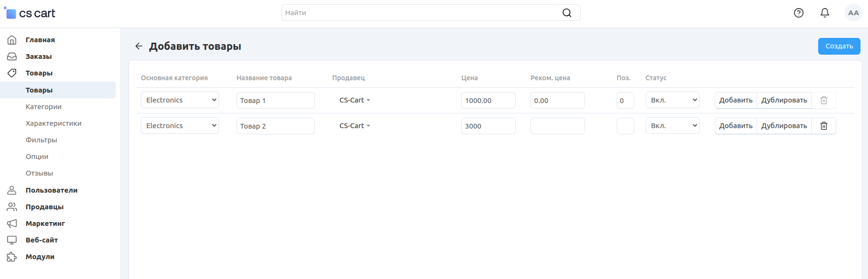Open Главная from the sidebar
The height and width of the screenshot is (279, 868).
[40, 40]
